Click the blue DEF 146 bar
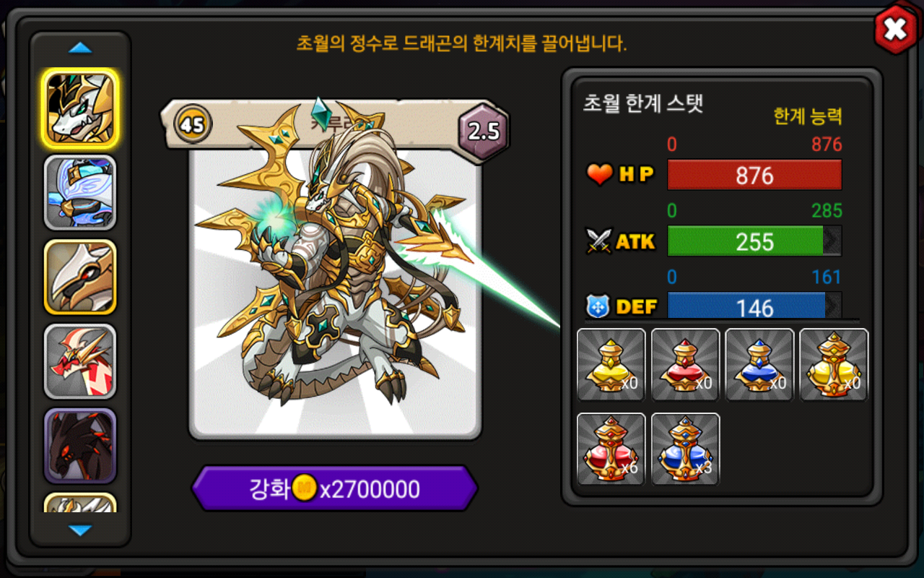Screen dimensions: 924x578 pos(754,306)
